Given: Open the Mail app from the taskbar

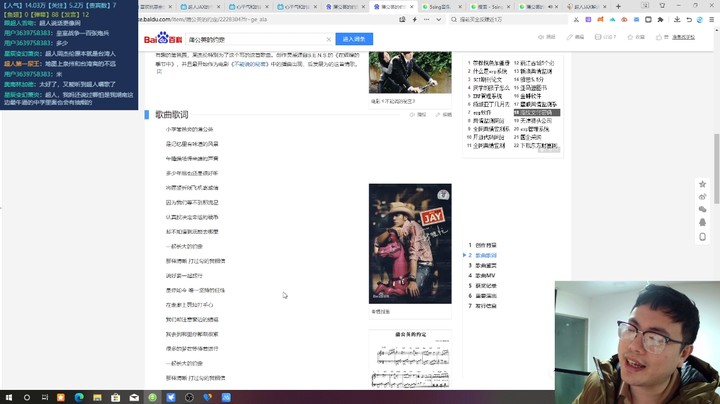Looking at the screenshot, I should 134,397.
